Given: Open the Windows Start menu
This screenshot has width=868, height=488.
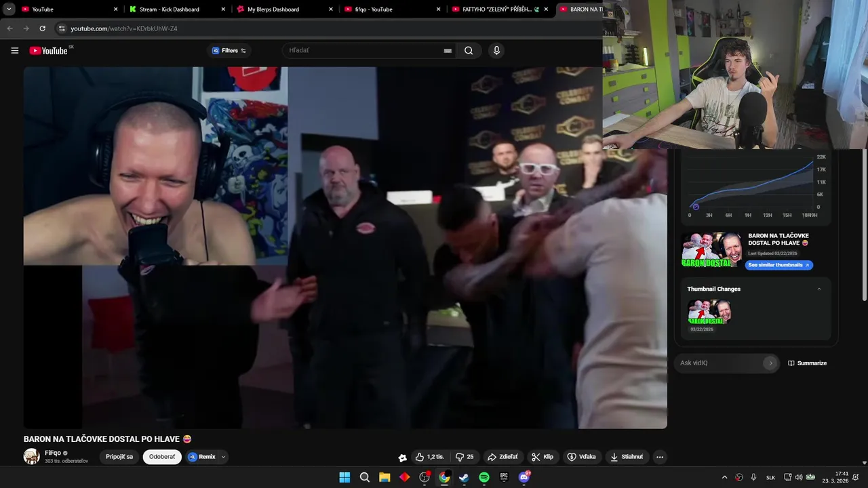Looking at the screenshot, I should [344, 477].
